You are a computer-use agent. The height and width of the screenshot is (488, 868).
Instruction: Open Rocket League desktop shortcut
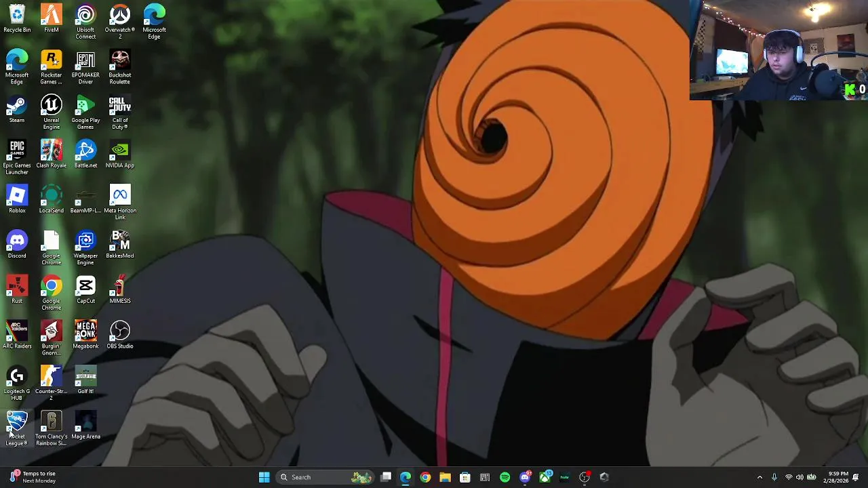point(17,429)
